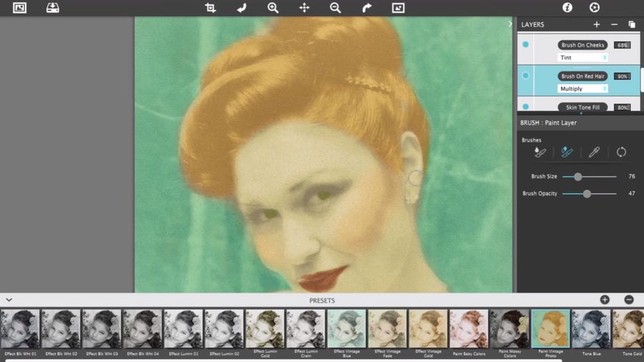
Task: Select the Skin Tone Fill layer name
Action: 582,107
